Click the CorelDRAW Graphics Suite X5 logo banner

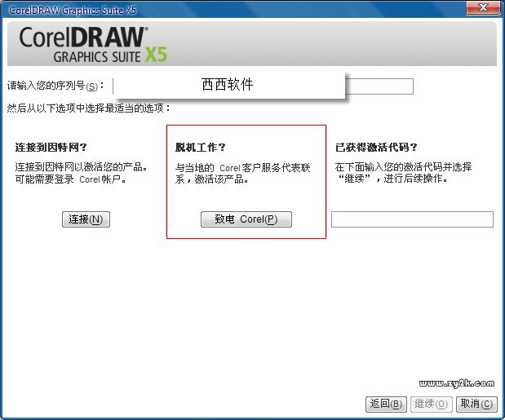pyautogui.click(x=252, y=44)
